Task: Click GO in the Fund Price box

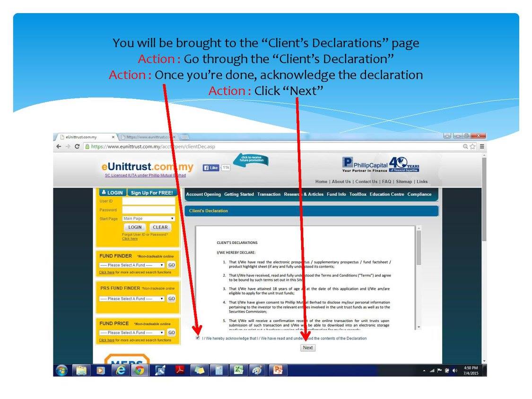Action: tap(172, 333)
